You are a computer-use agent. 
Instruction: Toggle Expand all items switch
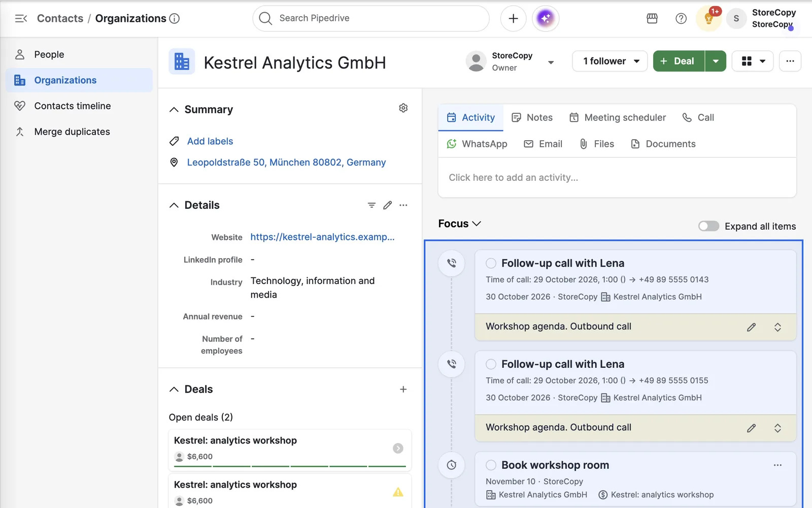click(708, 226)
